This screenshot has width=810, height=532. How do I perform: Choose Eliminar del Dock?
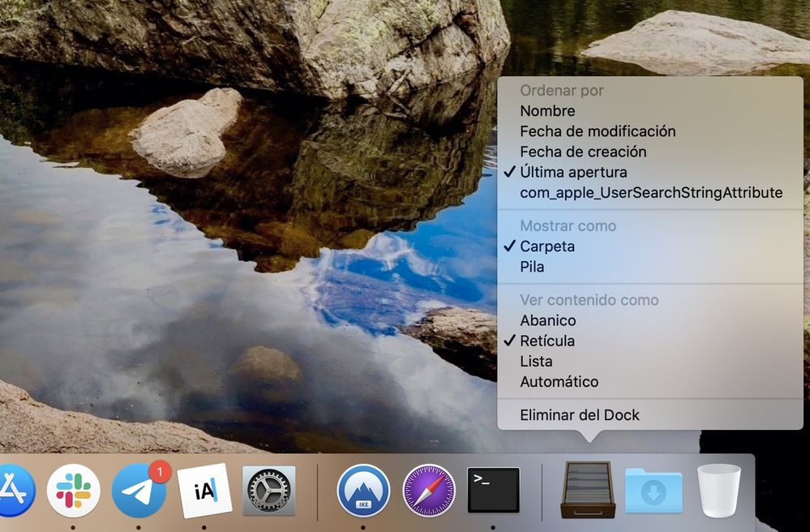tap(580, 415)
